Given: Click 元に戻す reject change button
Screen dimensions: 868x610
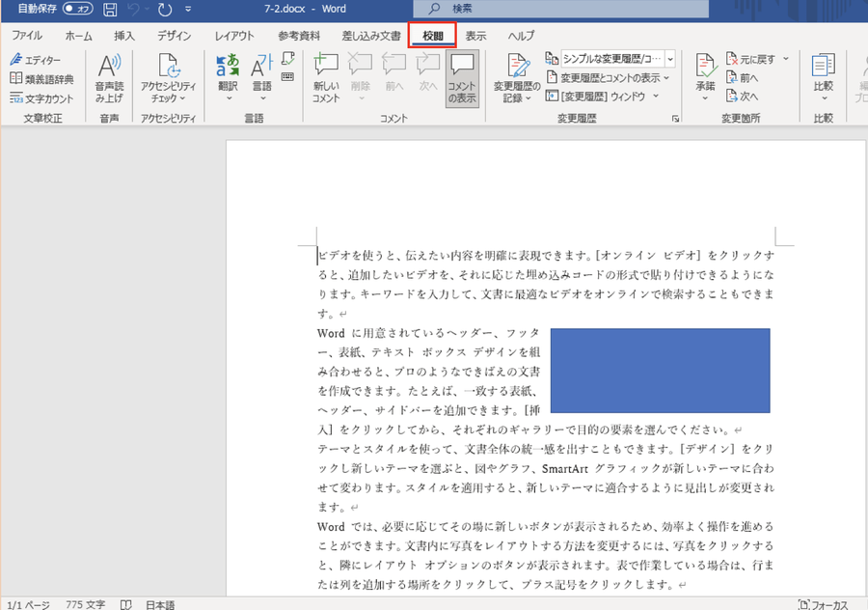Looking at the screenshot, I should 756,59.
